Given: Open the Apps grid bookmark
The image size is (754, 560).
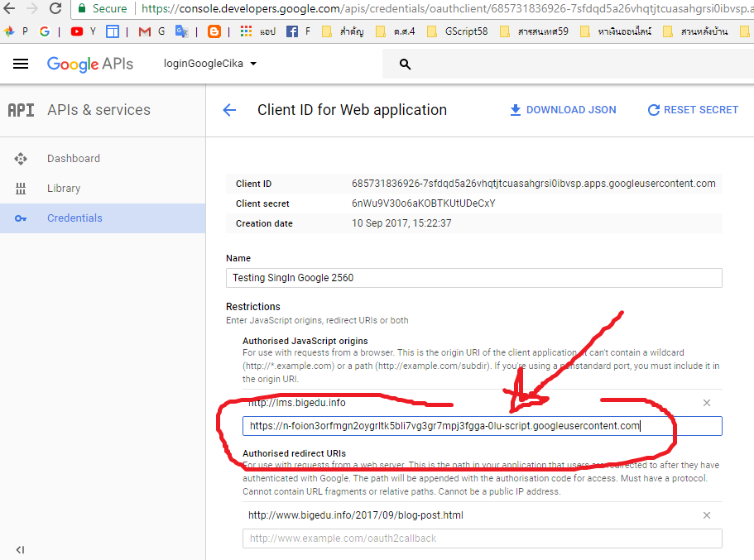Looking at the screenshot, I should click(x=246, y=31).
